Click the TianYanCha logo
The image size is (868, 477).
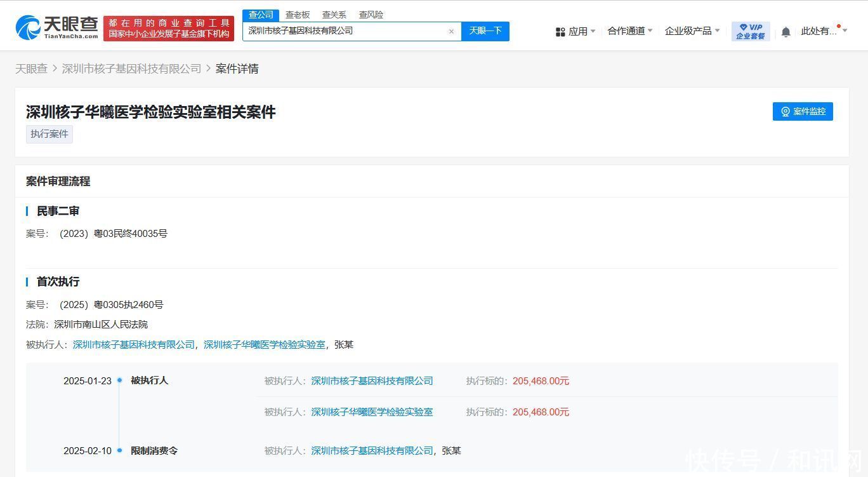[x=57, y=27]
